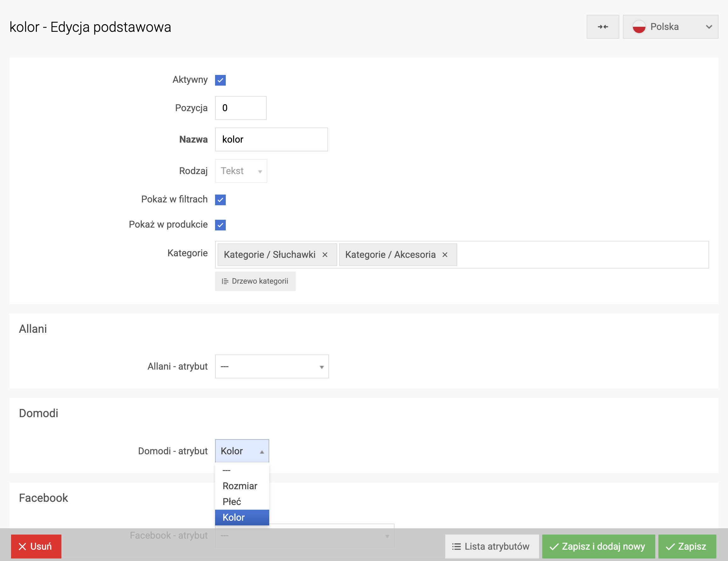
Task: Click checkmark icon on Zapisz button
Action: (x=670, y=547)
